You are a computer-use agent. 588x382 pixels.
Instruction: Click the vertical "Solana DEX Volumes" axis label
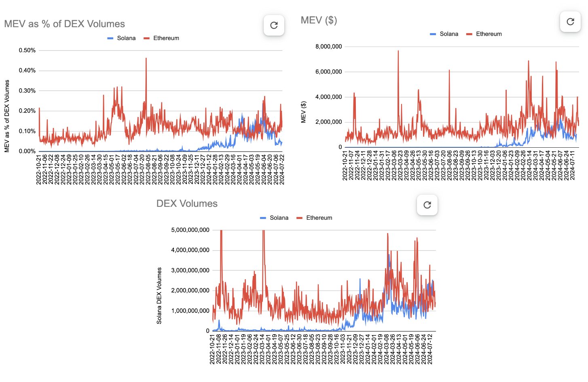point(159,295)
